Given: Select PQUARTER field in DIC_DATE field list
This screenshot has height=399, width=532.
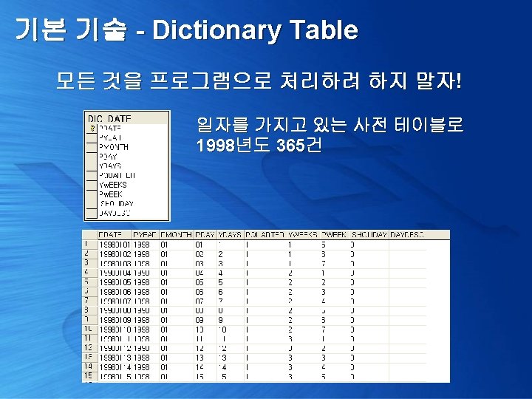Looking at the screenshot, I should click(117, 175).
